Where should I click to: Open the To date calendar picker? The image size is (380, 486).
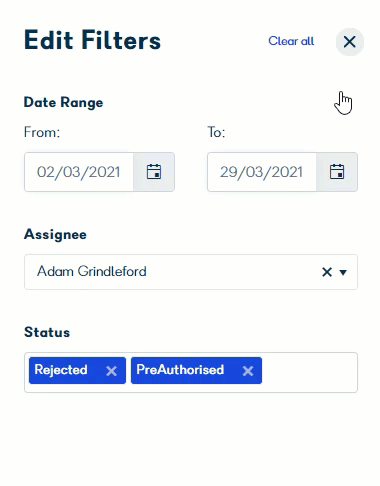[337, 172]
